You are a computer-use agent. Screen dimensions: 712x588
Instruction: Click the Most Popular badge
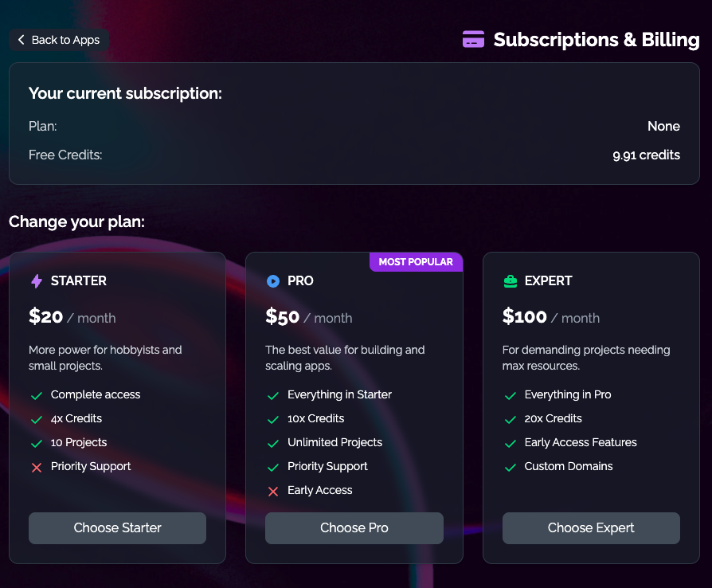pyautogui.click(x=416, y=262)
